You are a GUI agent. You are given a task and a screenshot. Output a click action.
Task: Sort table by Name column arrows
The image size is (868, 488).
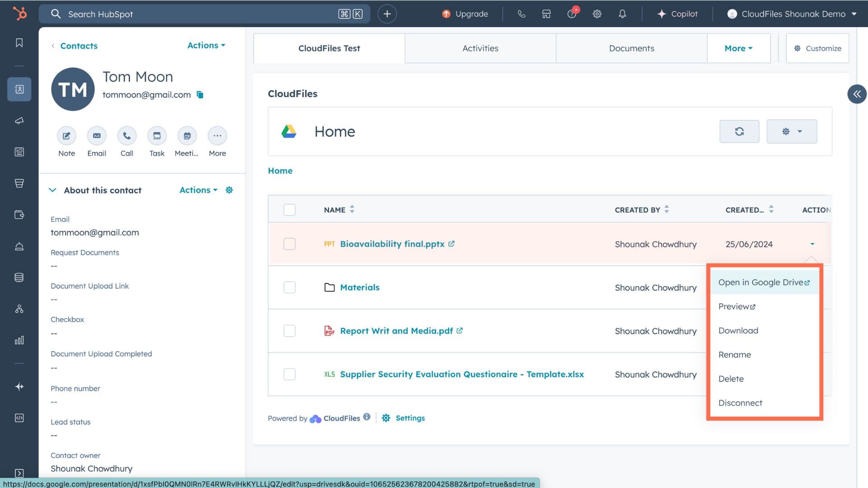352,210
